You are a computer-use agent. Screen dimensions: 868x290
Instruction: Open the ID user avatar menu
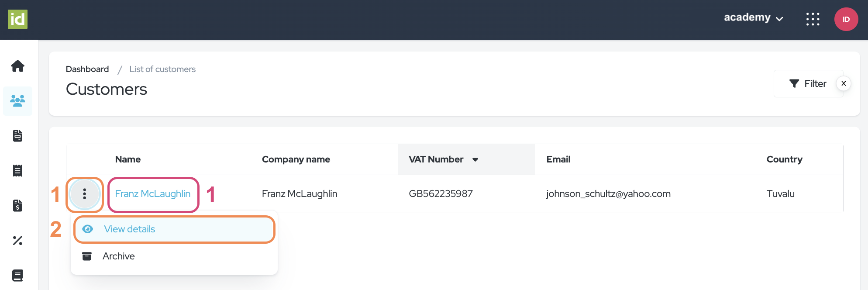coord(846,19)
